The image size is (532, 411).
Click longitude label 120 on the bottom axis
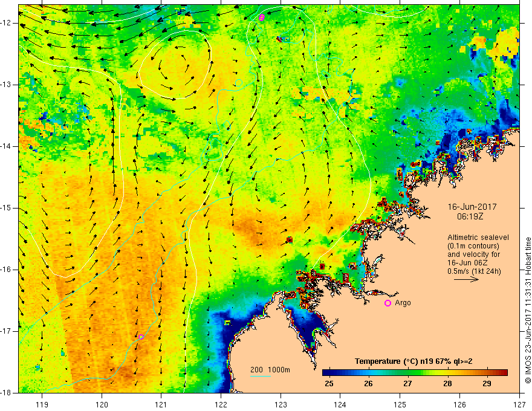click(x=102, y=405)
